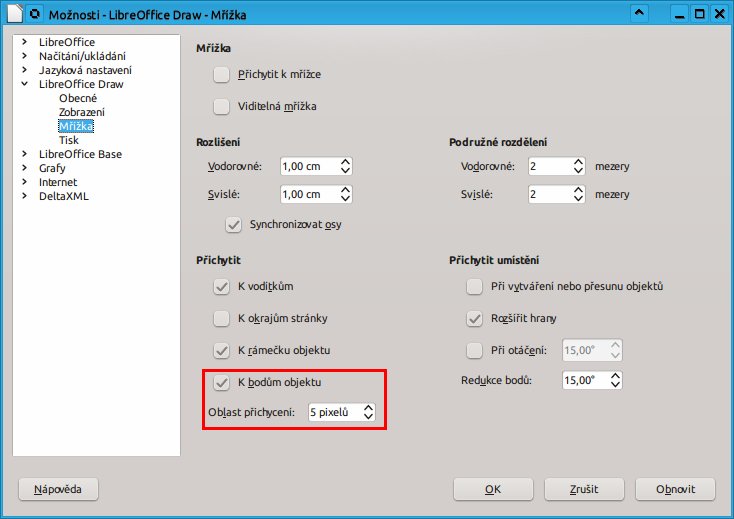Decrease Oblast přichycení pixels with down arrow
This screenshot has height=519, width=734.
pyautogui.click(x=368, y=417)
